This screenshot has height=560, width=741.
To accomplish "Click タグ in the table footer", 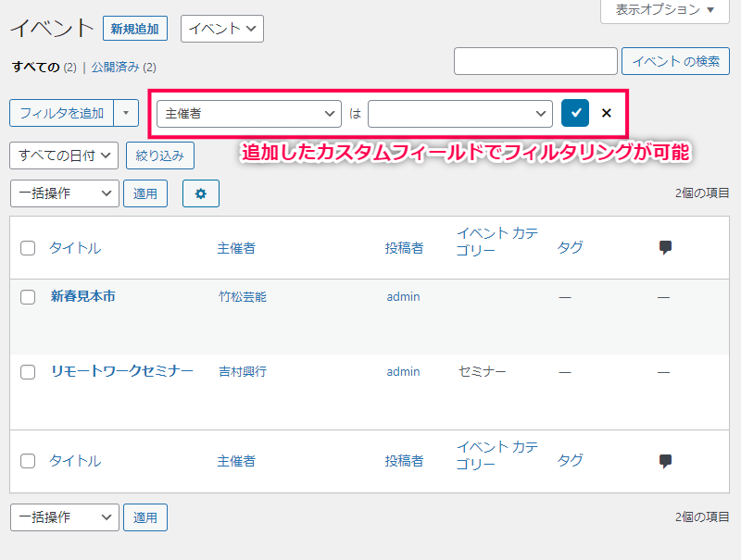I will pyautogui.click(x=570, y=460).
